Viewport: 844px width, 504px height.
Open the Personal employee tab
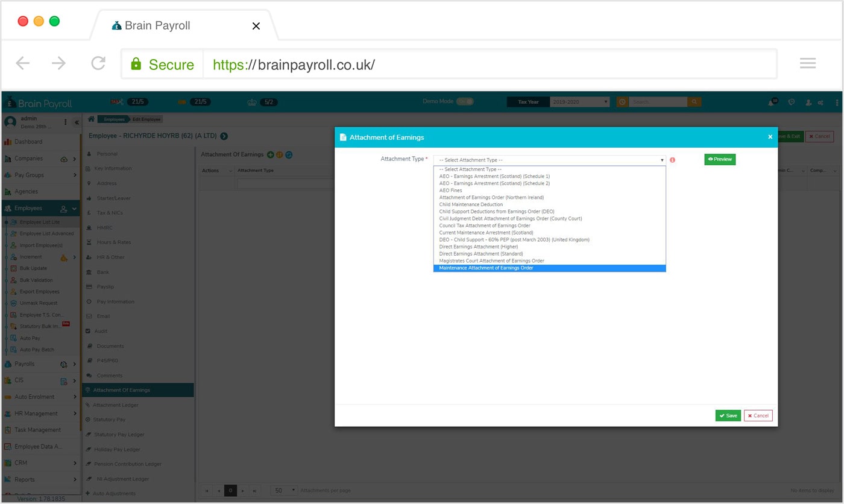(138, 154)
